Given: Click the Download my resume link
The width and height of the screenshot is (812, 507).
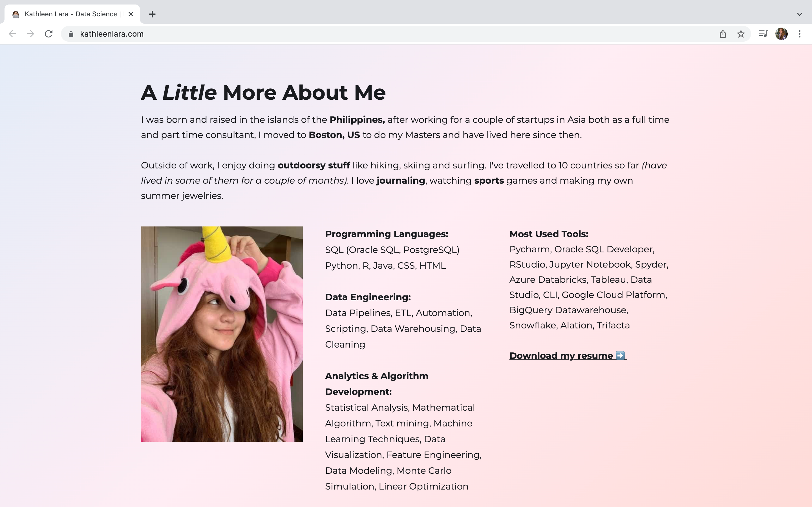Looking at the screenshot, I should (561, 355).
